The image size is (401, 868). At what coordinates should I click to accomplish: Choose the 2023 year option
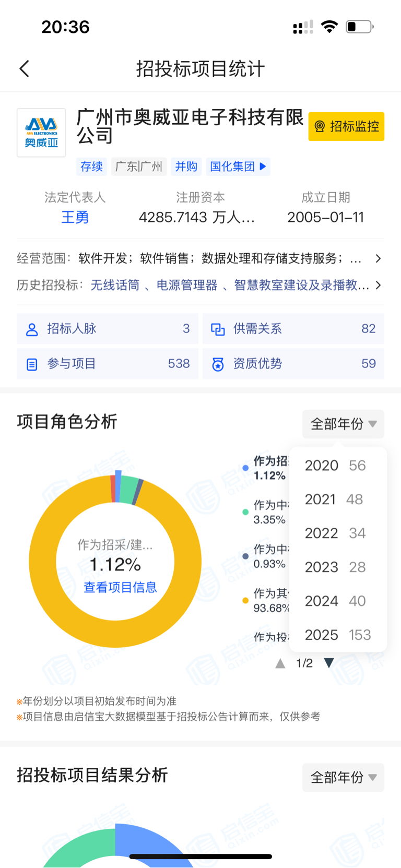tap(335, 567)
